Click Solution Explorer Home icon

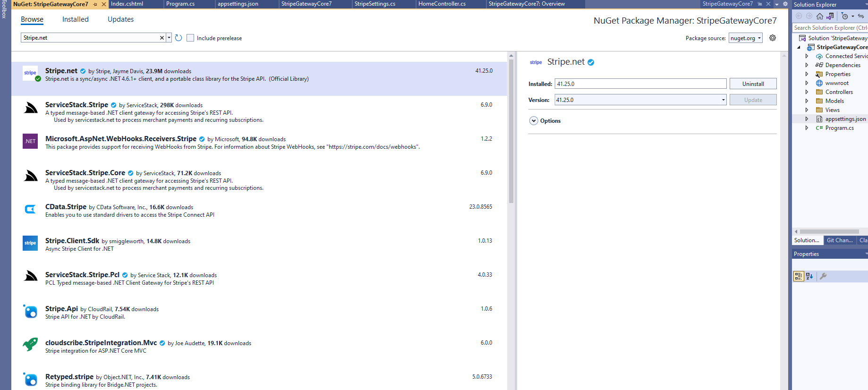(x=820, y=16)
